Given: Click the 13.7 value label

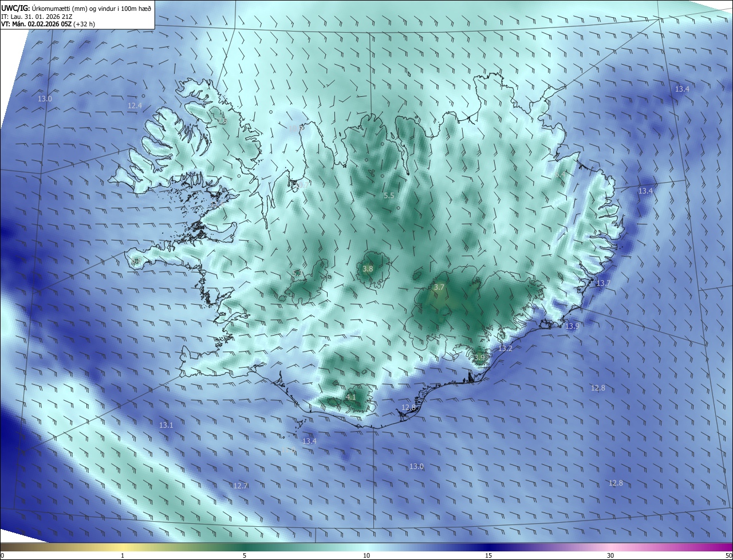Looking at the screenshot, I should (604, 283).
